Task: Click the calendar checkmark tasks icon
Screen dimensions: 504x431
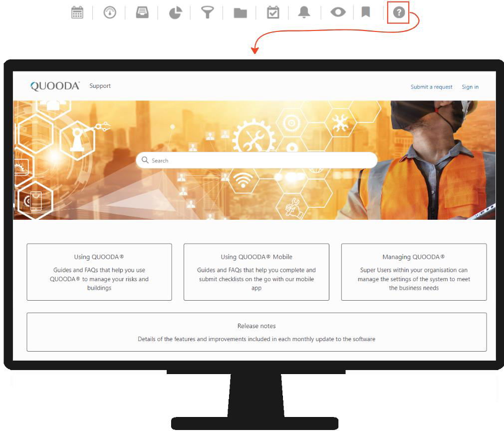Action: (x=273, y=12)
